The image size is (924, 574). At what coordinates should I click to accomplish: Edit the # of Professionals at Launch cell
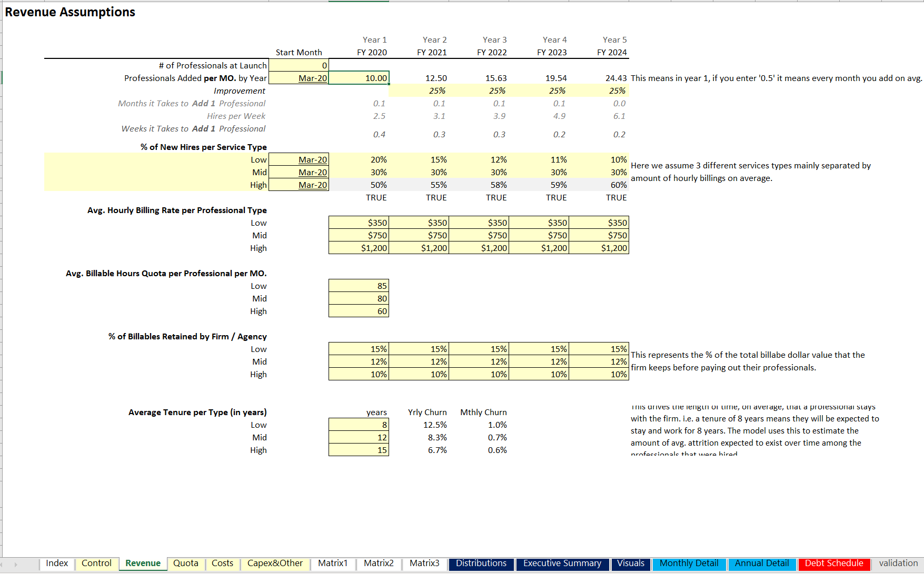click(299, 65)
